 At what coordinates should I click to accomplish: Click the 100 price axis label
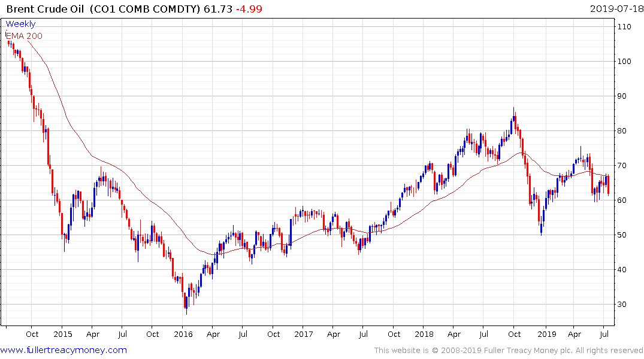click(x=624, y=62)
